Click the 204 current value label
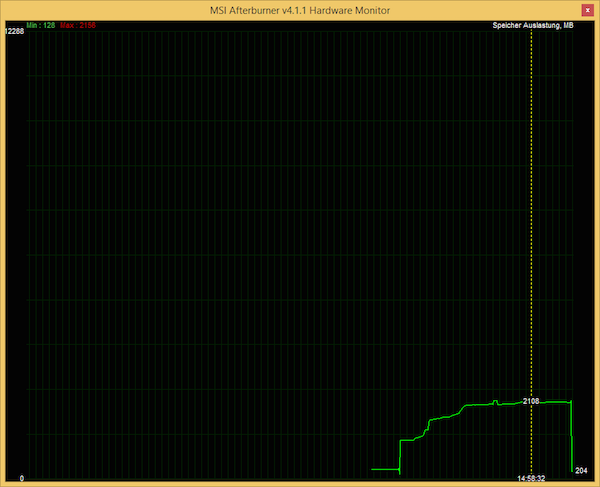 581,471
